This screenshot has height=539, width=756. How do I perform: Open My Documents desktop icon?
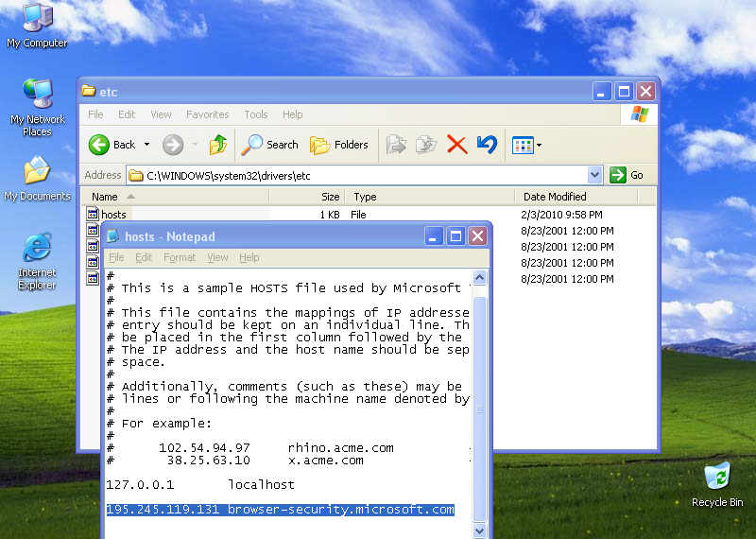(x=37, y=178)
